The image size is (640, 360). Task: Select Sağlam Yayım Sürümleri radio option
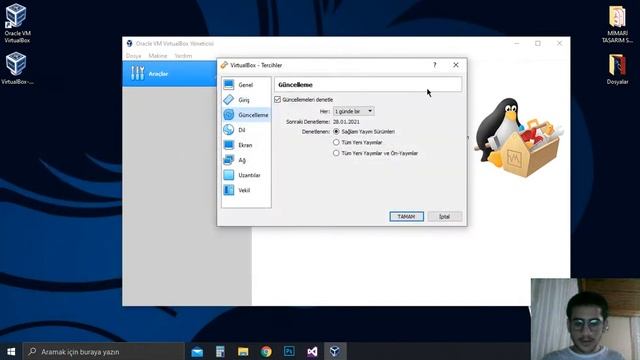click(x=336, y=131)
